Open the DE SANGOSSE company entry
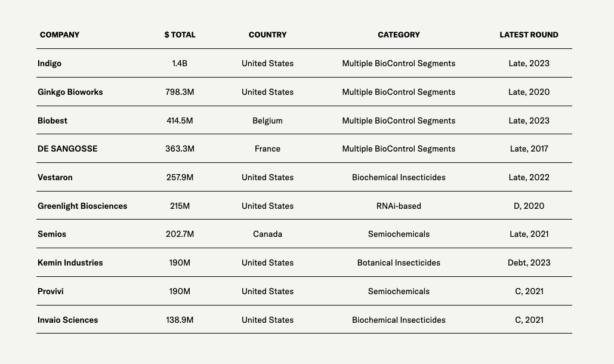Screen dimensions: 614x364 [67, 149]
